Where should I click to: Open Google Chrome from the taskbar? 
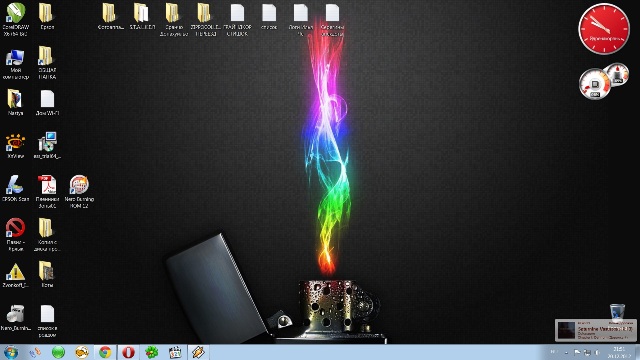click(105, 352)
